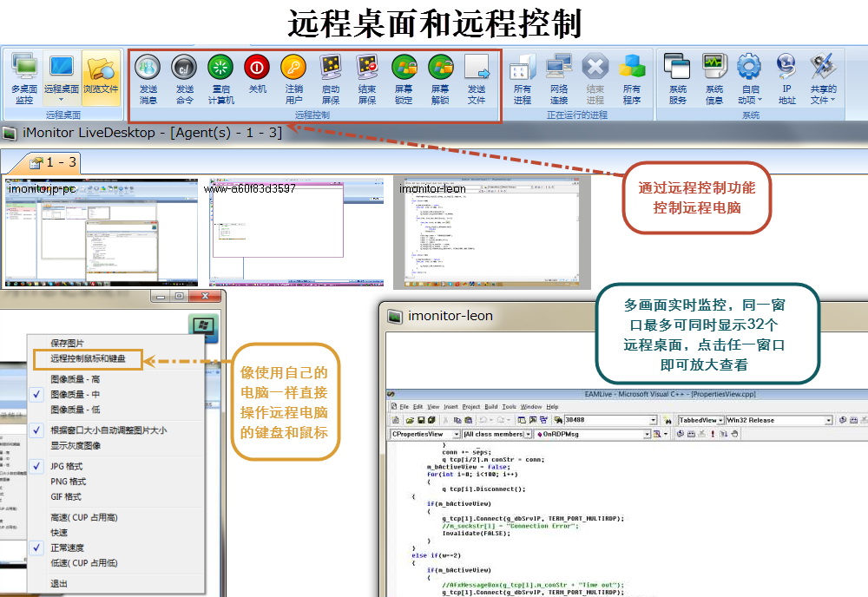Click 保存图片 (save image) menu entry
This screenshot has width=868, height=597.
68,343
